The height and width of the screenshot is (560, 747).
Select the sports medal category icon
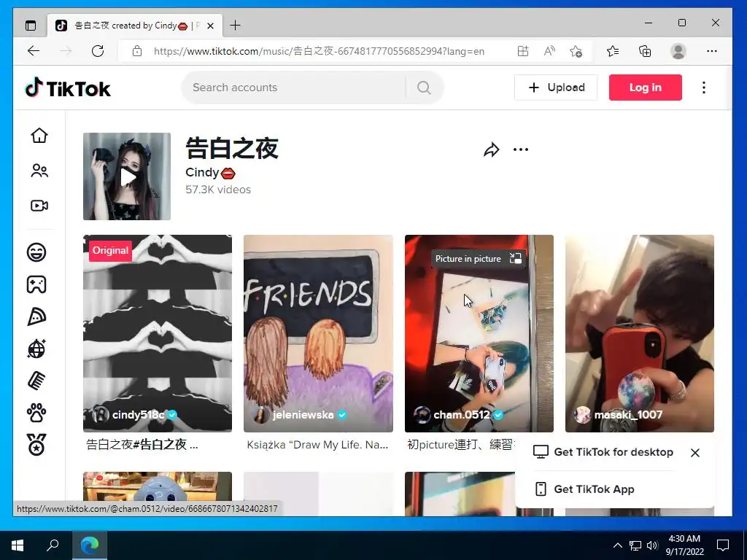(x=36, y=445)
